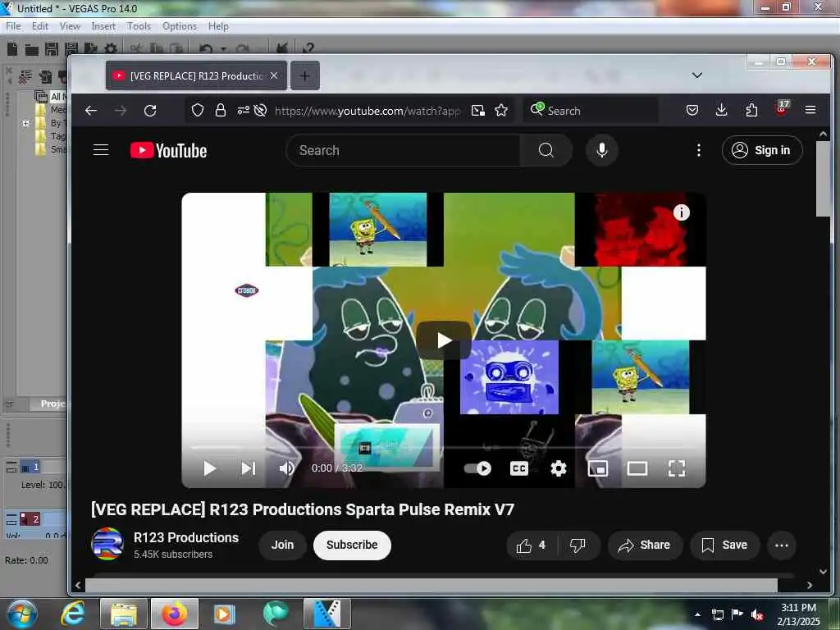
Task: Open Picture-in-Picture from the address bar icon
Action: pos(478,111)
